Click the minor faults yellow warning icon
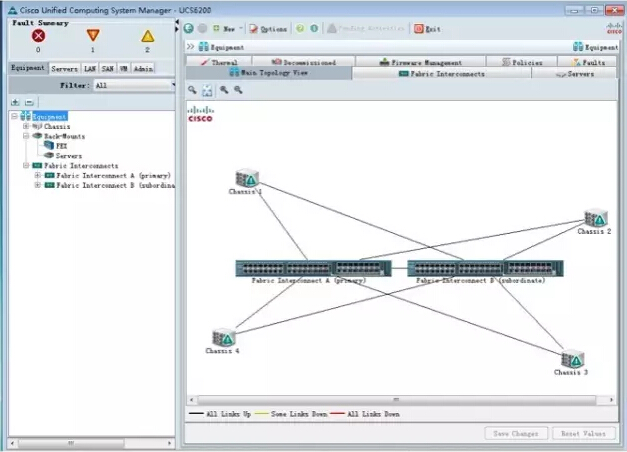The height and width of the screenshot is (452, 627). point(147,36)
